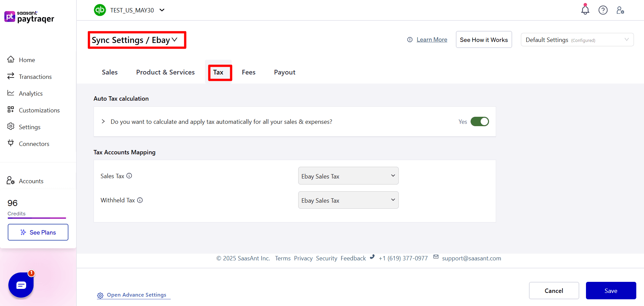Screen dimensions: 644x306
Task: Open Customizations from the sidebar
Action: click(x=11, y=110)
